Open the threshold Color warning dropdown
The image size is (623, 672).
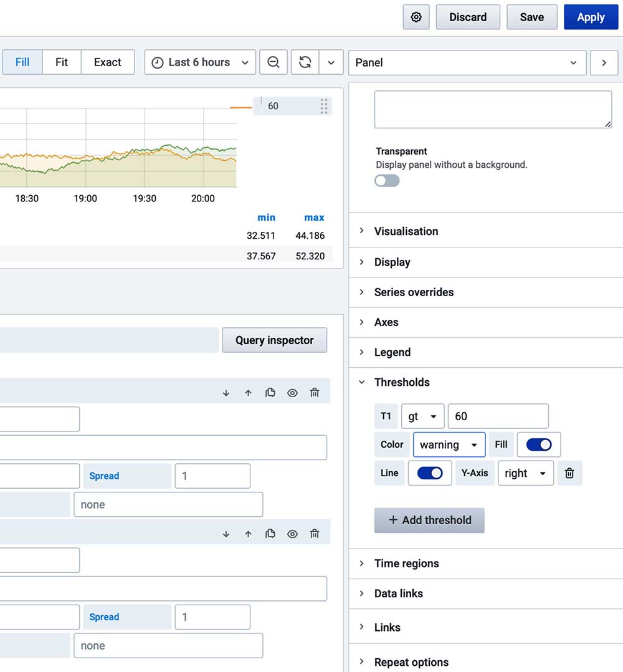pos(449,444)
